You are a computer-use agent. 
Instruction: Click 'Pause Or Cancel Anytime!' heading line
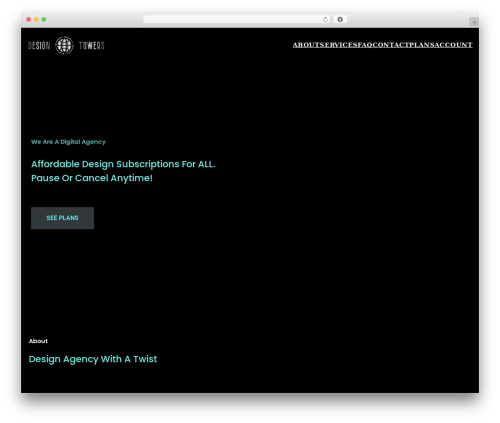pos(92,178)
